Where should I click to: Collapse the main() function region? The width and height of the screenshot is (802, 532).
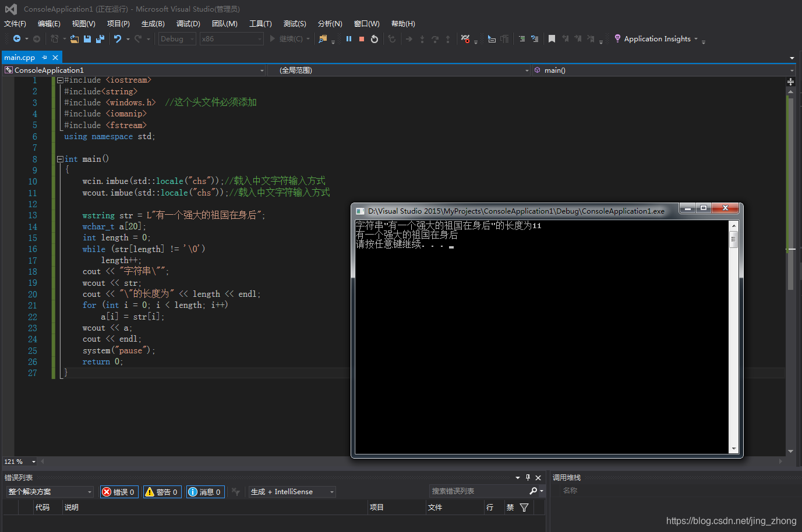coord(60,158)
